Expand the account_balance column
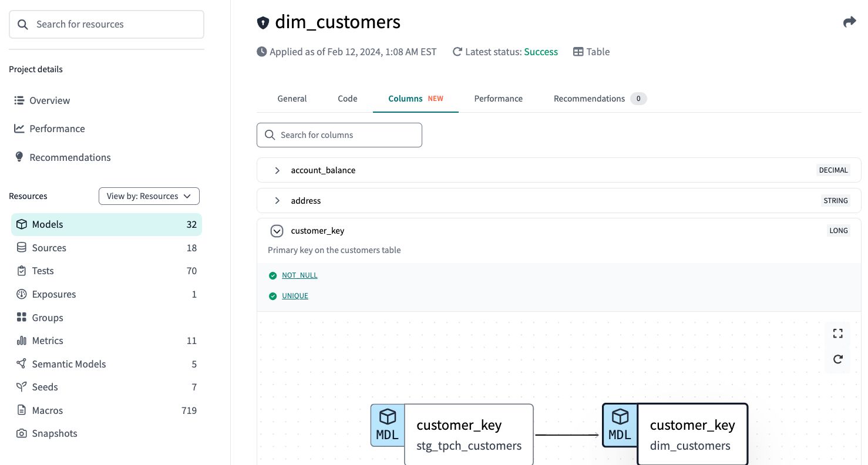868x465 pixels. [x=277, y=170]
